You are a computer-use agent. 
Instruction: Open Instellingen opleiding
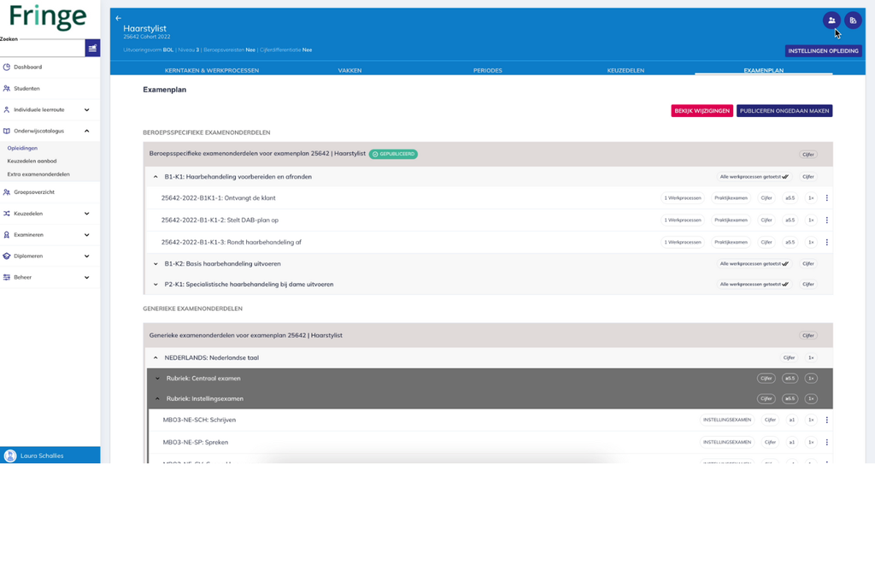point(824,51)
